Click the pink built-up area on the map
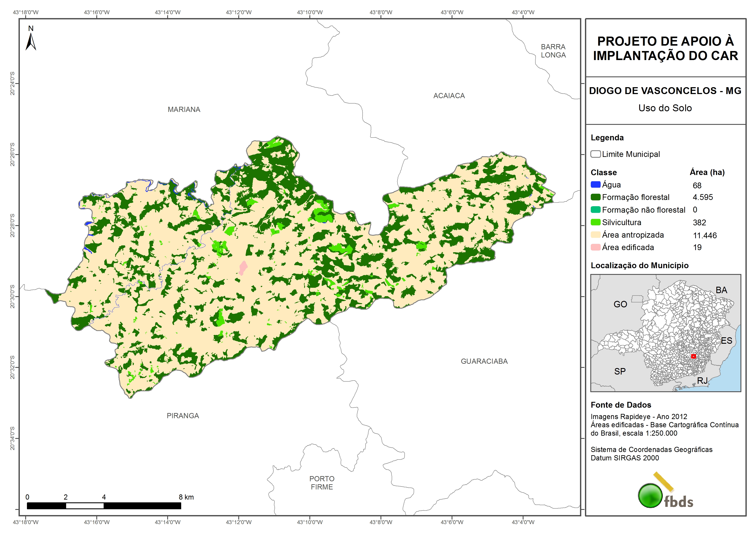The height and width of the screenshot is (534, 756). 243,268
